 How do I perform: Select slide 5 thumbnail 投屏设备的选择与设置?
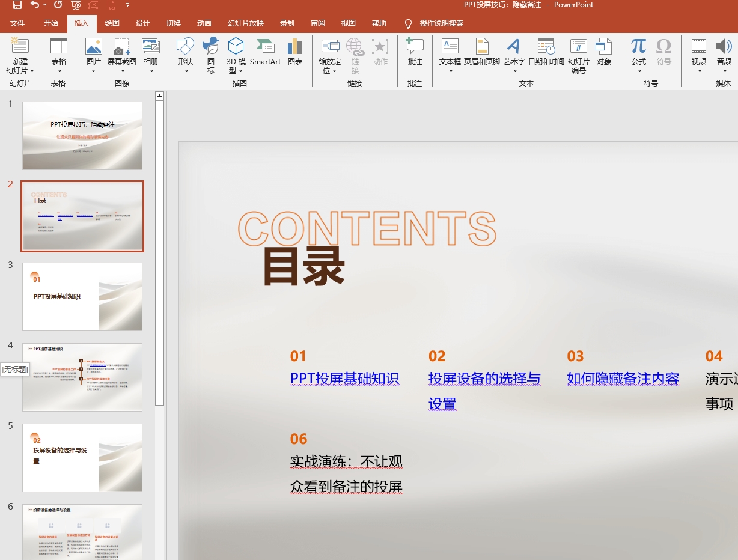tap(82, 458)
